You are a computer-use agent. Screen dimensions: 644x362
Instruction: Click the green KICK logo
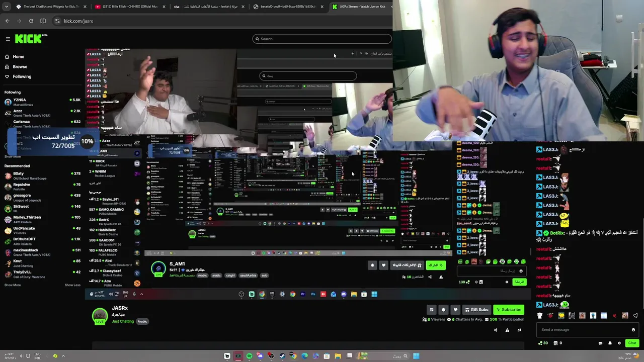pos(30,39)
